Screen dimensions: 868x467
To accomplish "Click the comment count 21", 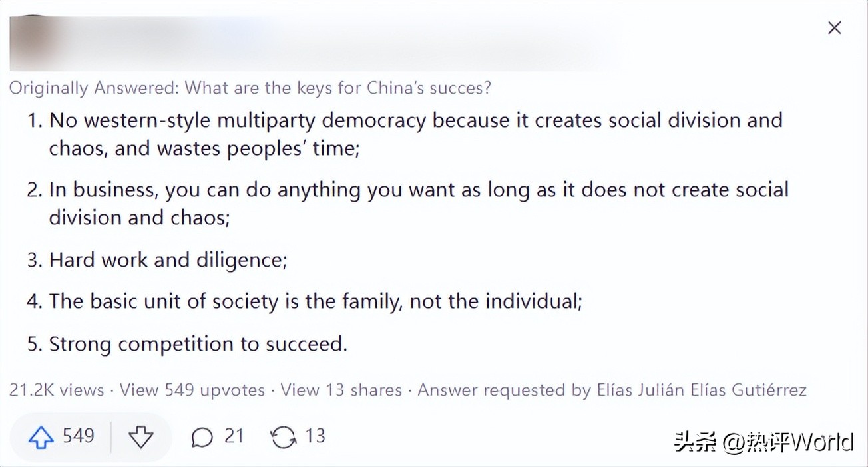I will pyautogui.click(x=234, y=436).
